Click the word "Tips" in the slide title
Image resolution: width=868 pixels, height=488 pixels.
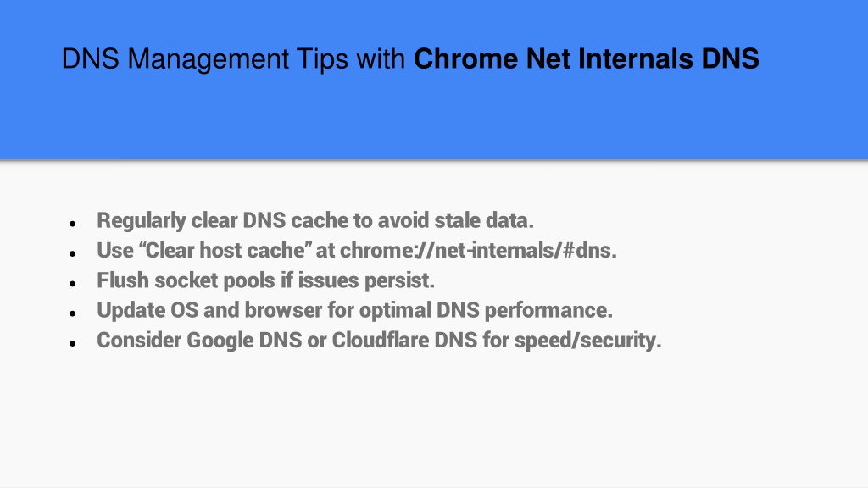click(x=321, y=58)
